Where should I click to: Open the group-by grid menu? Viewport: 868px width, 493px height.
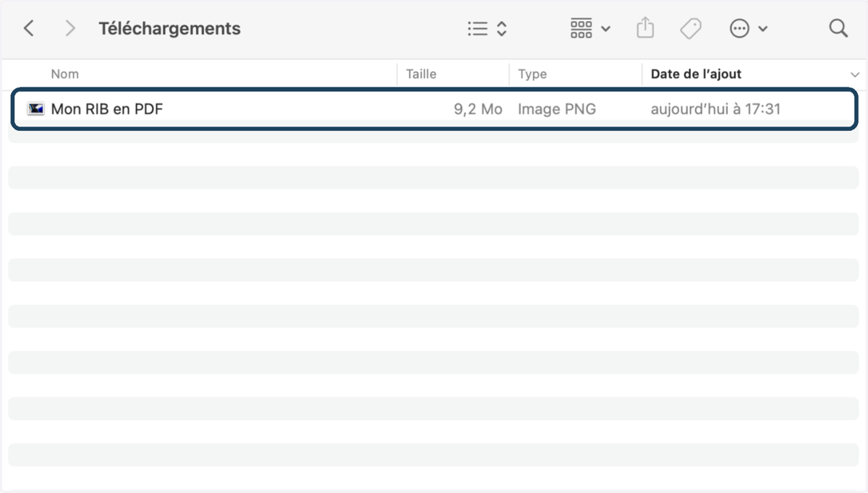coord(590,29)
